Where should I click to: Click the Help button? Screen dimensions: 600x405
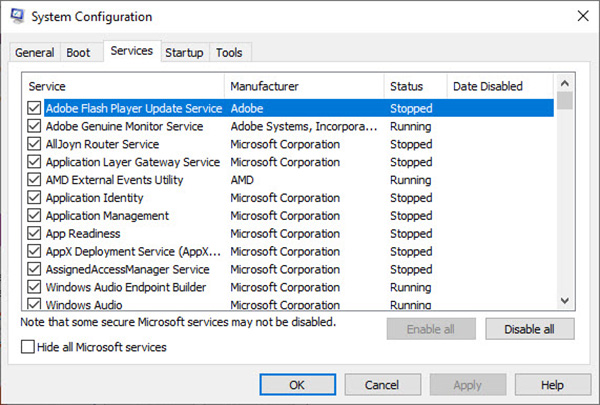pyautogui.click(x=552, y=384)
